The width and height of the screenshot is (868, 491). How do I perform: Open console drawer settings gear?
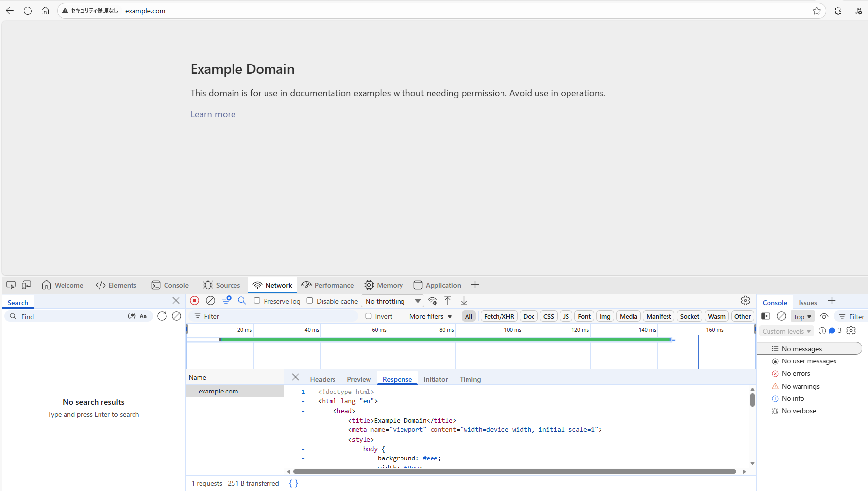851,331
